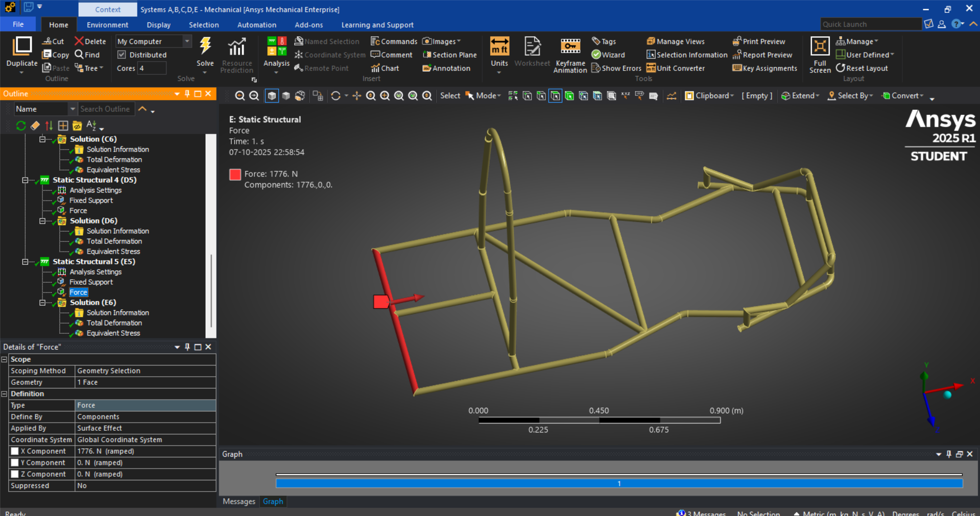The height and width of the screenshot is (516, 980).
Task: Click the Find button
Action: pos(87,55)
